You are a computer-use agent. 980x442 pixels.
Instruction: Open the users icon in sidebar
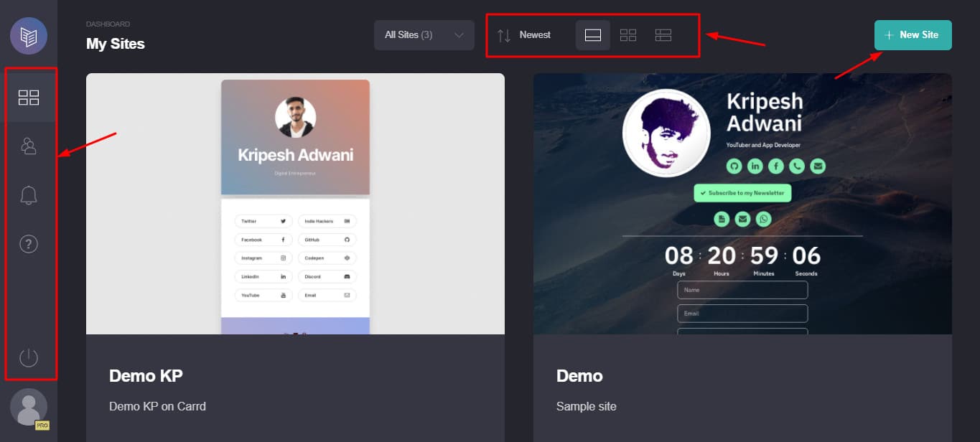coord(29,146)
